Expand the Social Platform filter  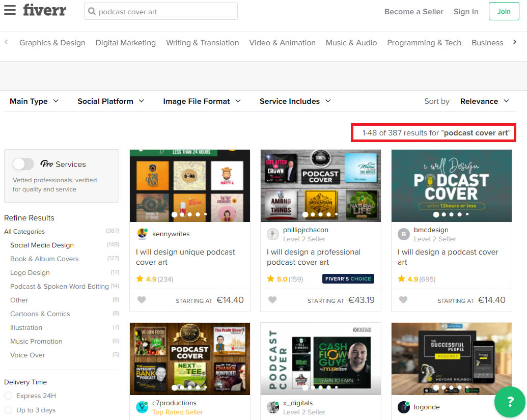pos(110,101)
